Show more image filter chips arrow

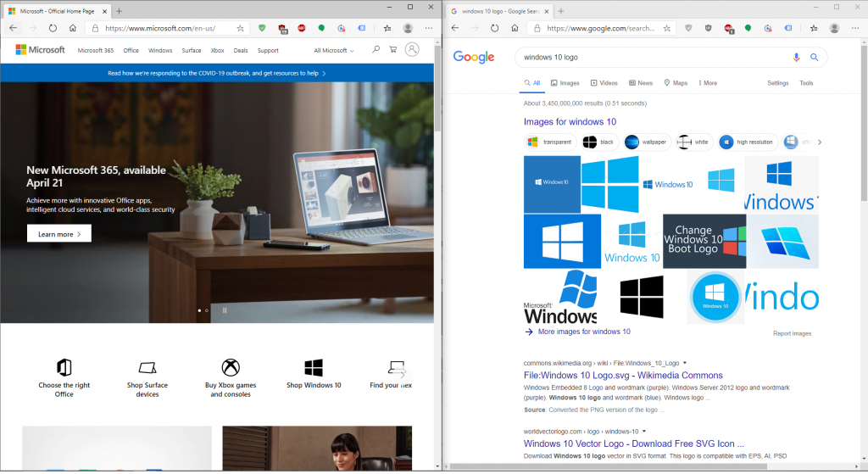[x=820, y=142]
